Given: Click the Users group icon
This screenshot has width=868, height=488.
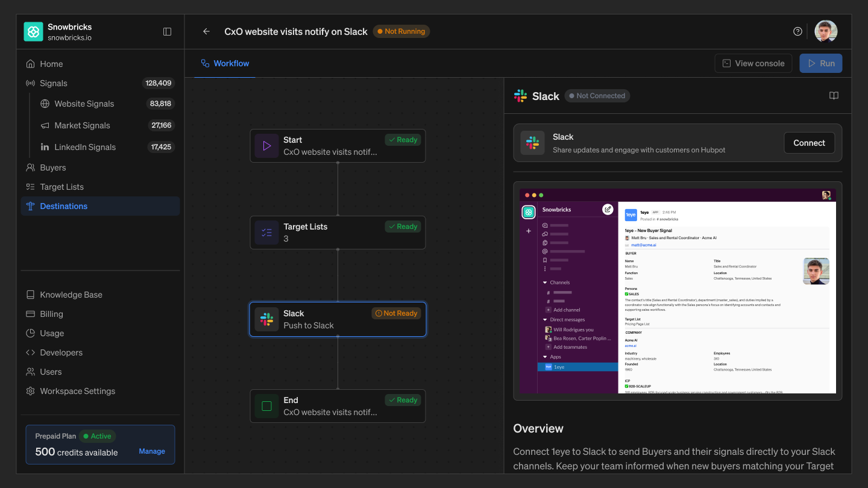Looking at the screenshot, I should 30,372.
